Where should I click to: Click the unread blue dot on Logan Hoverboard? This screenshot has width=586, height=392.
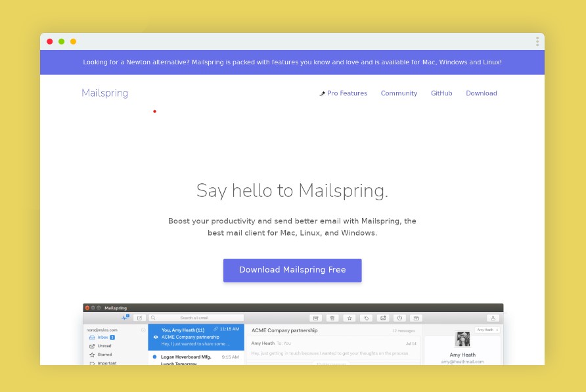[155, 357]
